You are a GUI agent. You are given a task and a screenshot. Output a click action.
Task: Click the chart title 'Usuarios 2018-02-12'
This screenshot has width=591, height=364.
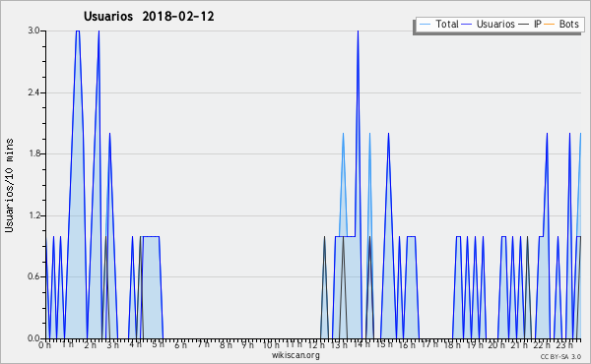coord(149,16)
